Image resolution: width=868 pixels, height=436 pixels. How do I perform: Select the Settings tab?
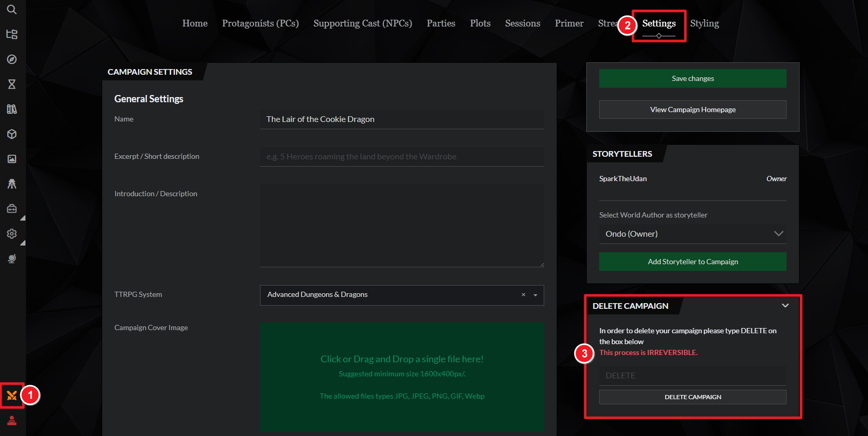[x=659, y=23]
